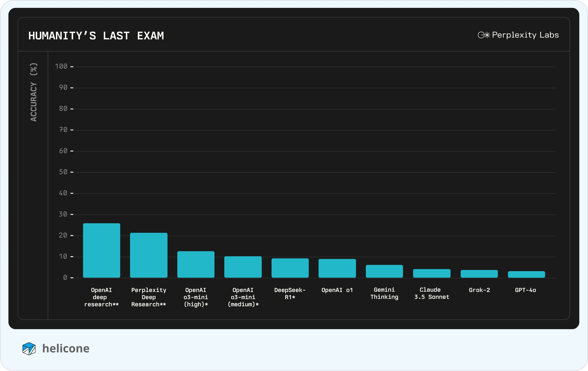Click the helicone brand name text
588x371 pixels.
point(66,348)
